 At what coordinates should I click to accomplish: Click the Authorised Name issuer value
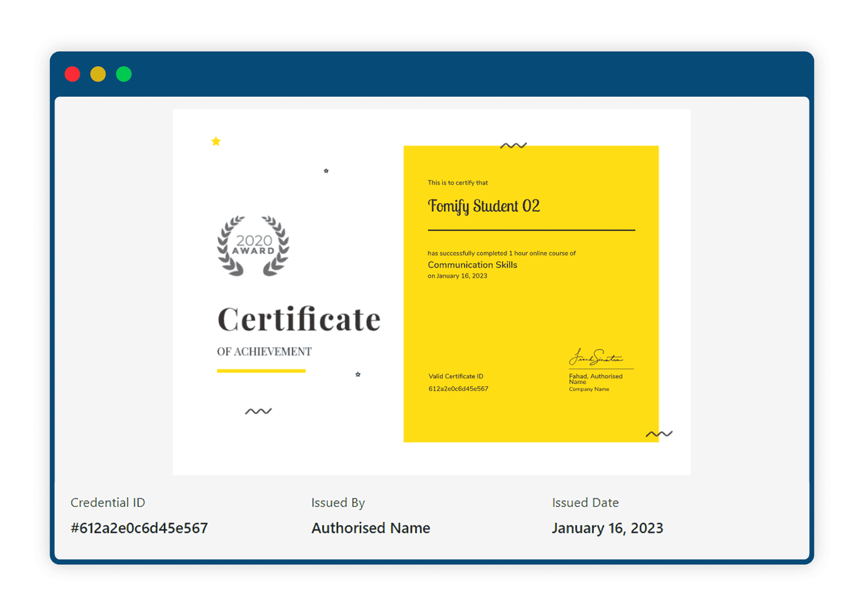click(371, 528)
